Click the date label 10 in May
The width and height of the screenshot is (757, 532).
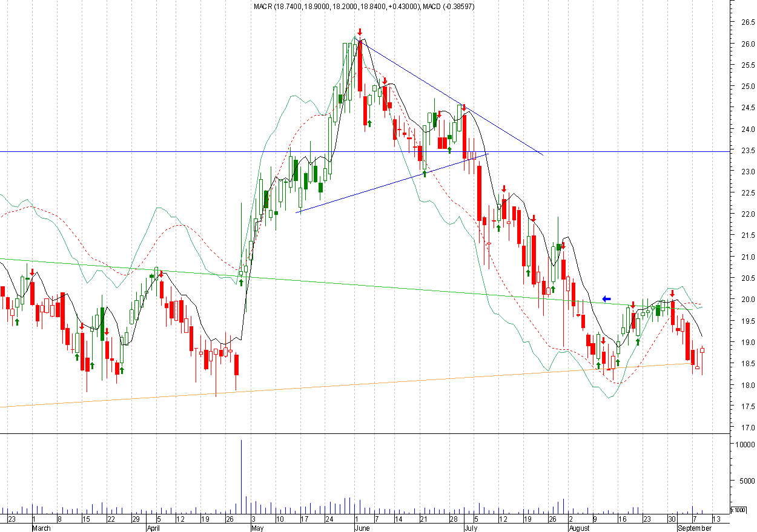[279, 519]
